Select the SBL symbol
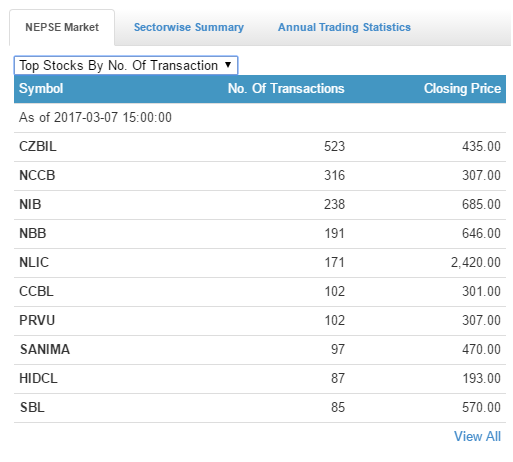Viewport: 513px width, 462px height. pos(32,407)
